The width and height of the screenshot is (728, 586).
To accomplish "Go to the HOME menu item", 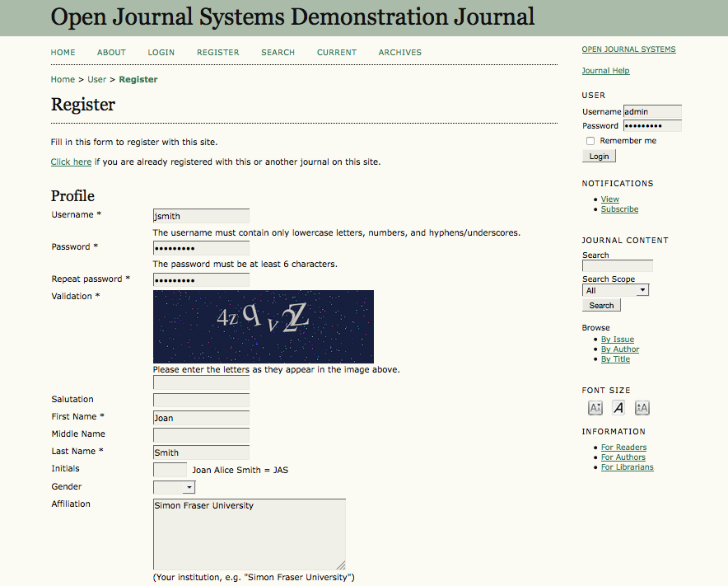I will 63,52.
